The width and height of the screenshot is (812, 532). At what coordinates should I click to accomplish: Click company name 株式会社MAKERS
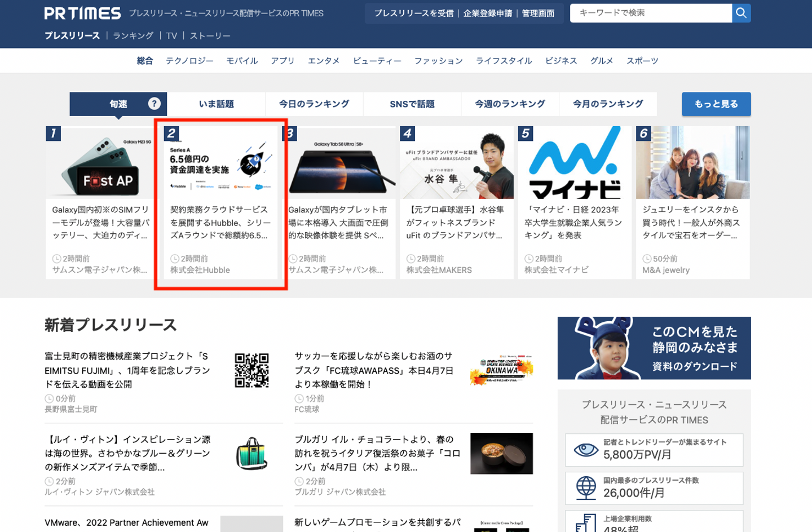coord(439,270)
